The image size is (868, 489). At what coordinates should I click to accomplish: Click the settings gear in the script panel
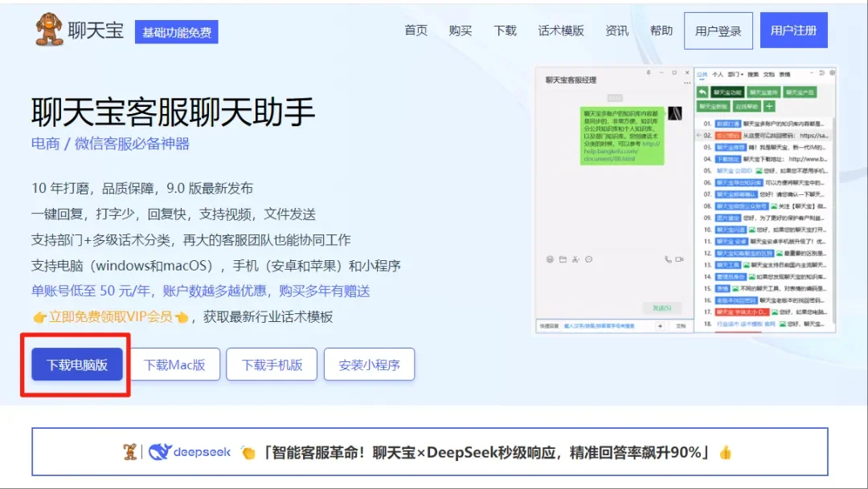pyautogui.click(x=832, y=73)
